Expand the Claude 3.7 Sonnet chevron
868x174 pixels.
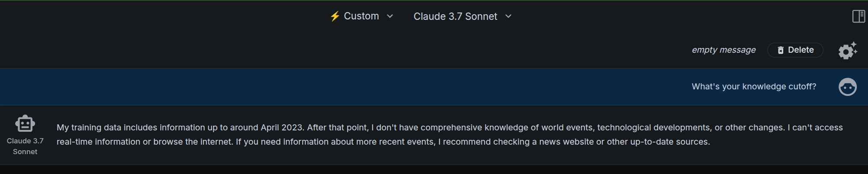508,16
